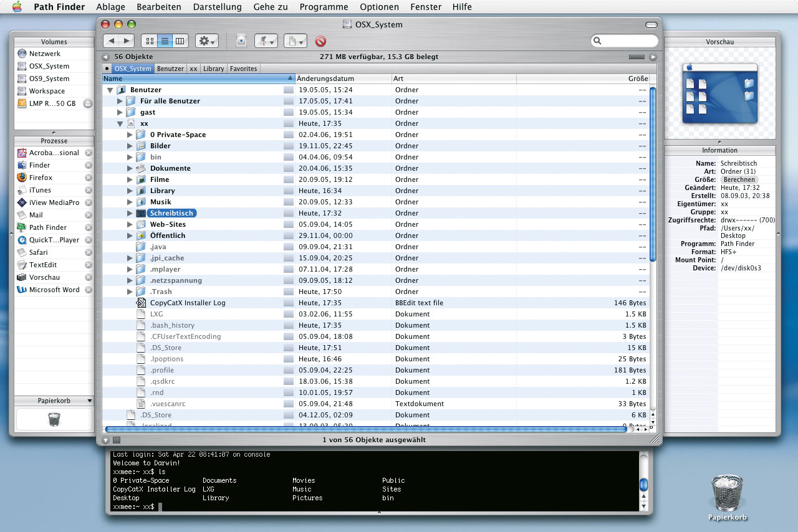This screenshot has width=798, height=532.
Task: Open the documents dropdown in toolbar
Action: pos(296,41)
